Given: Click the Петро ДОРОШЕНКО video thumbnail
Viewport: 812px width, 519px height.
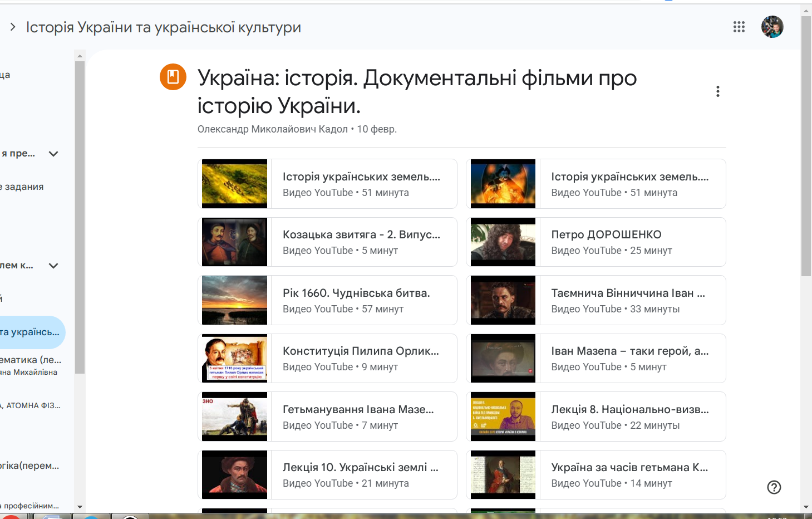Looking at the screenshot, I should pyautogui.click(x=503, y=242).
